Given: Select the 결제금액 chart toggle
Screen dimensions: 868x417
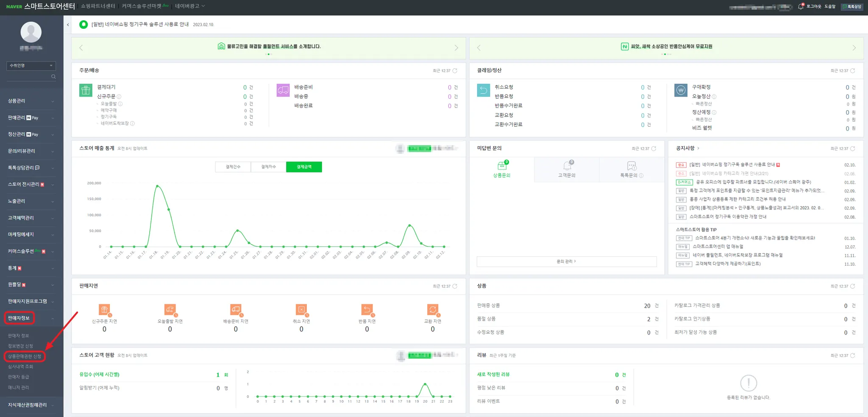Looking at the screenshot, I should pos(304,167).
